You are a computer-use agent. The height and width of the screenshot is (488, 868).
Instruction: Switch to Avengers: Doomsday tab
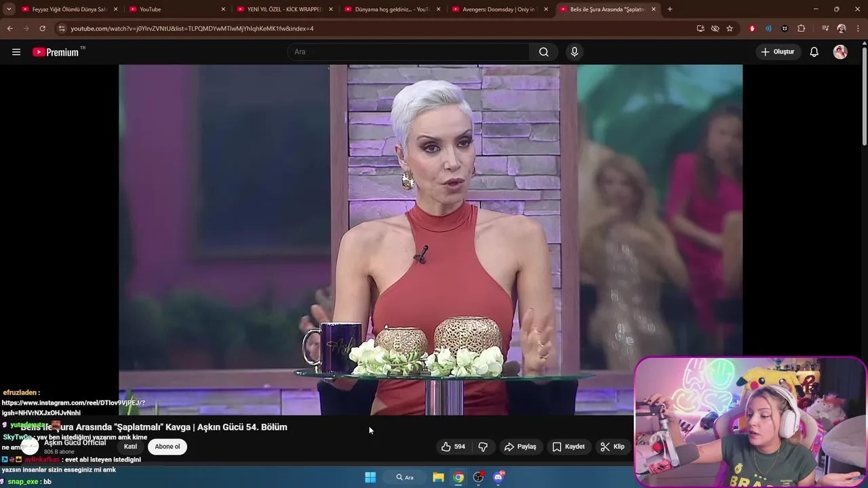[500, 9]
